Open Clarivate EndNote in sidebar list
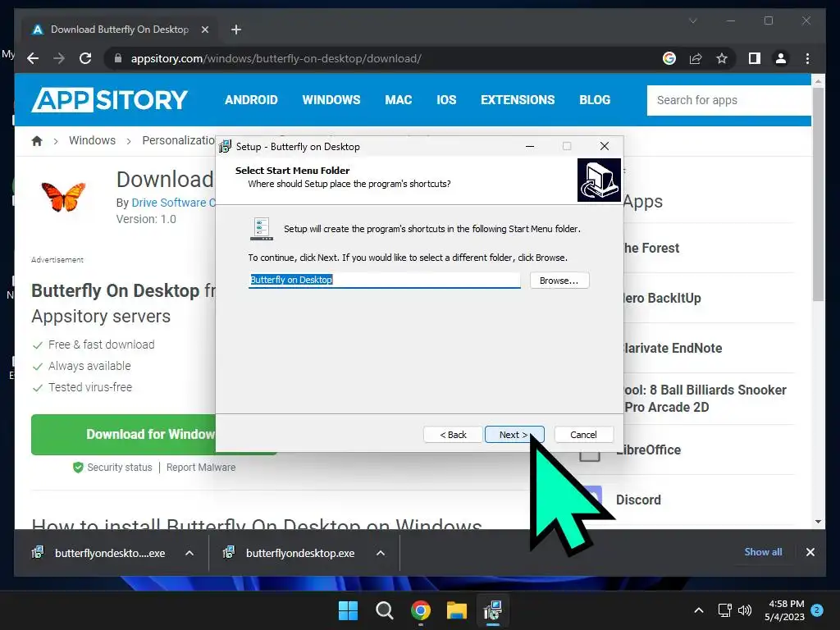The image size is (840, 630). [673, 348]
